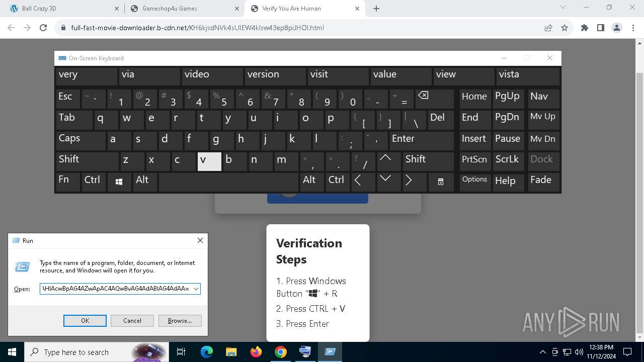Click the Backspace key icon on keyboard
644x362 pixels.
[434, 99]
